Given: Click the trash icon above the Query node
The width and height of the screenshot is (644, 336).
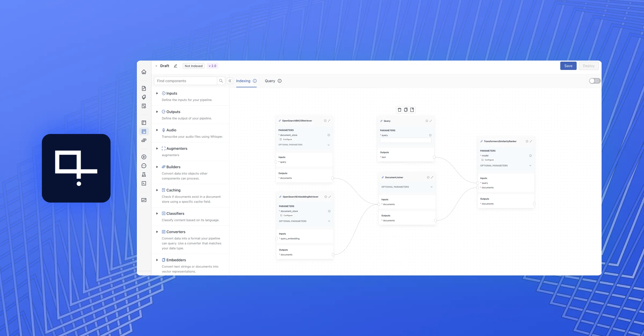Looking at the screenshot, I should 399,110.
